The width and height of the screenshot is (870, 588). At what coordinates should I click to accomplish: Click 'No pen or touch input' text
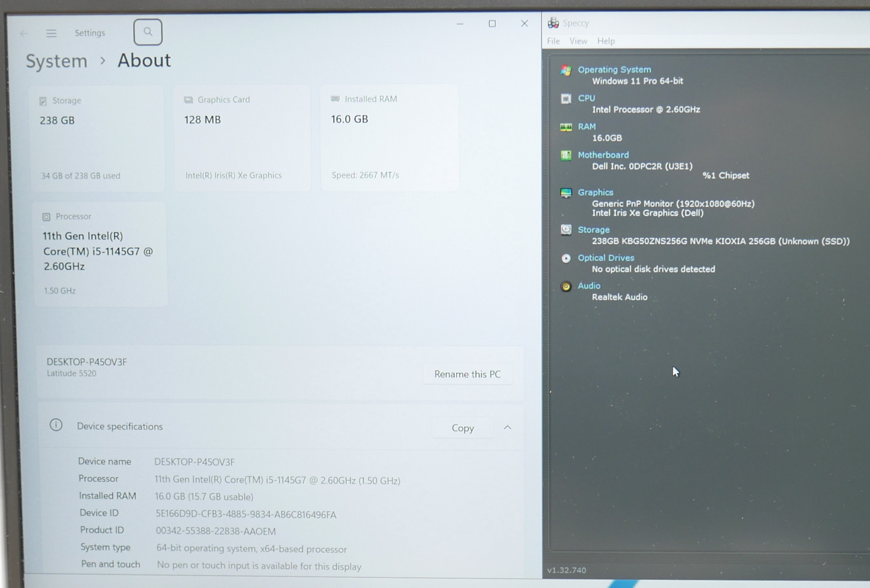coord(259,566)
